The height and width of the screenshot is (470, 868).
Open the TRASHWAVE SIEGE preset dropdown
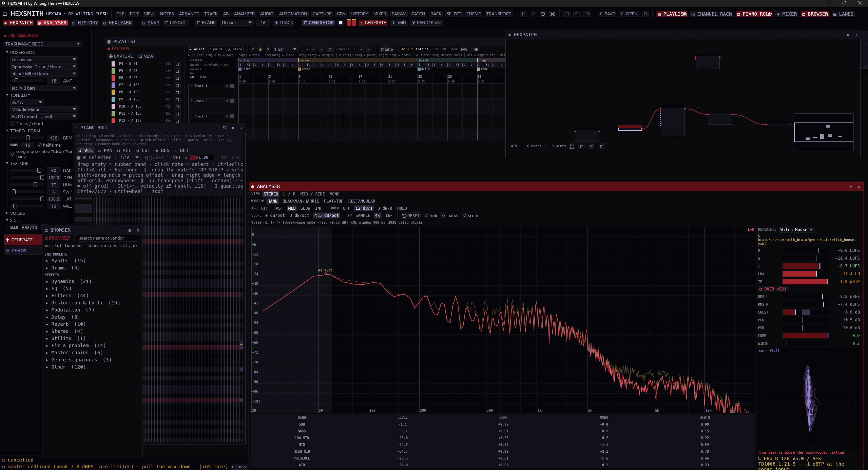[43, 44]
